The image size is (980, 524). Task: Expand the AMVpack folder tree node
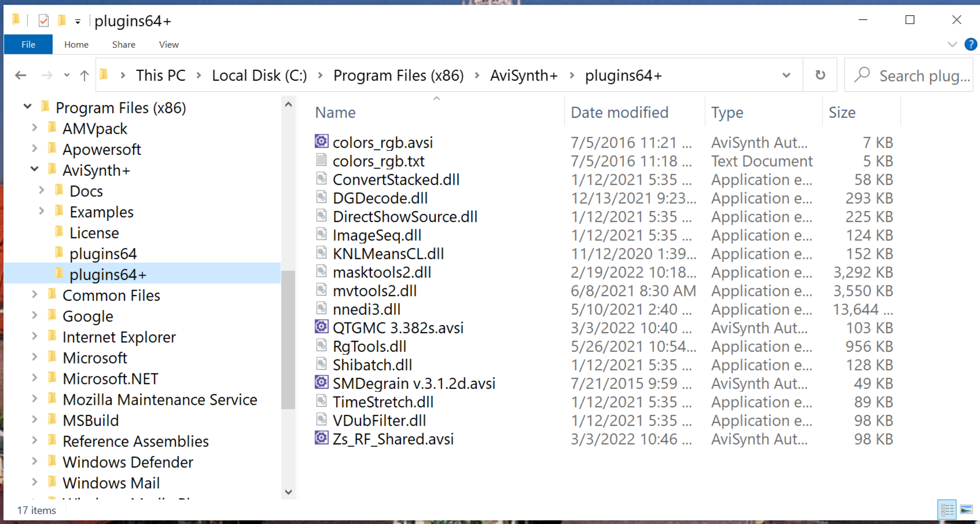35,128
